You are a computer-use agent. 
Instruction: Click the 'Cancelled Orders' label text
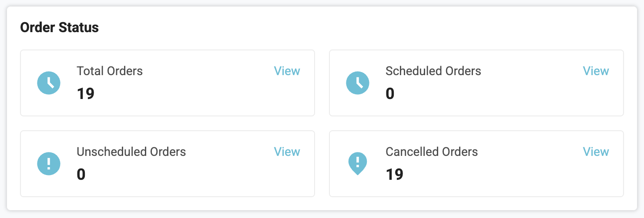click(432, 152)
